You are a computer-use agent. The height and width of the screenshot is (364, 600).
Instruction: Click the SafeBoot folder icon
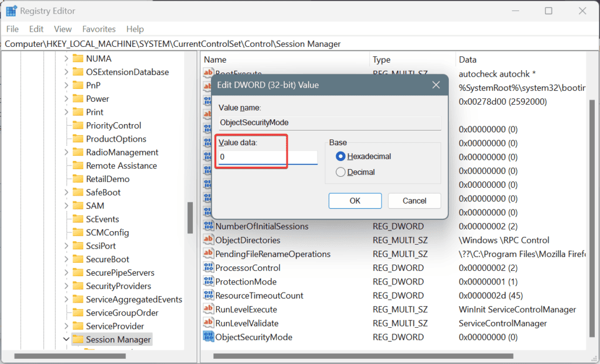pyautogui.click(x=78, y=193)
